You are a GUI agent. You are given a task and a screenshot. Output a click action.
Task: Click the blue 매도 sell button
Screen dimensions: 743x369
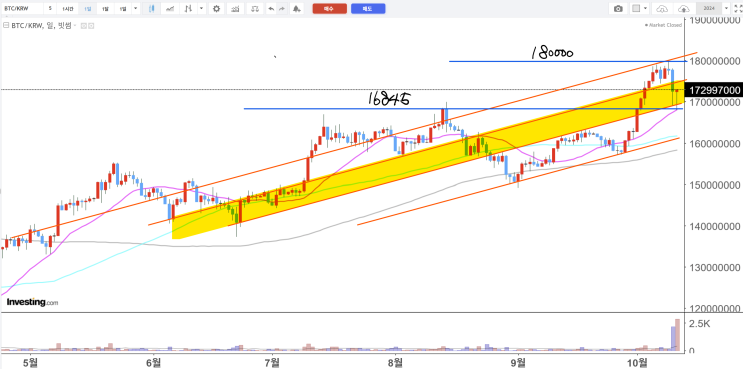pos(368,9)
